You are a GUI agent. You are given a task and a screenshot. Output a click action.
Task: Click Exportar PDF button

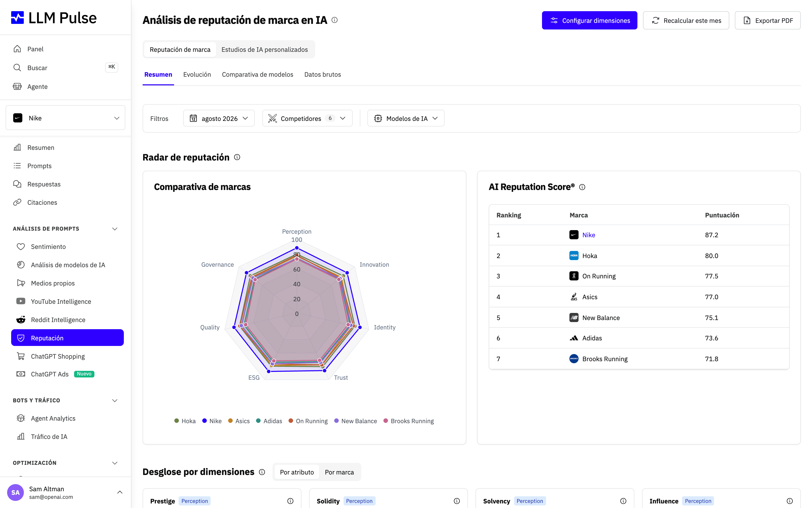768,21
